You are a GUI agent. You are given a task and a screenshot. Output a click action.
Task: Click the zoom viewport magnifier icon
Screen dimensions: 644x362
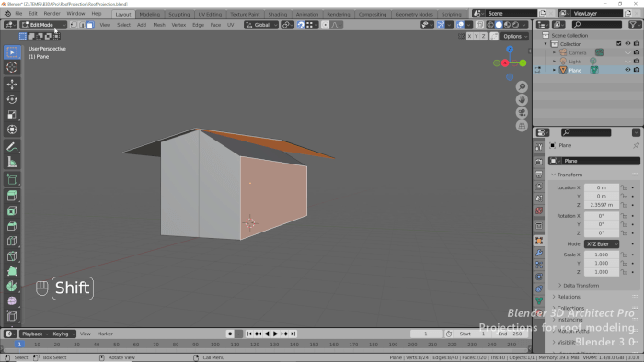[522, 86]
